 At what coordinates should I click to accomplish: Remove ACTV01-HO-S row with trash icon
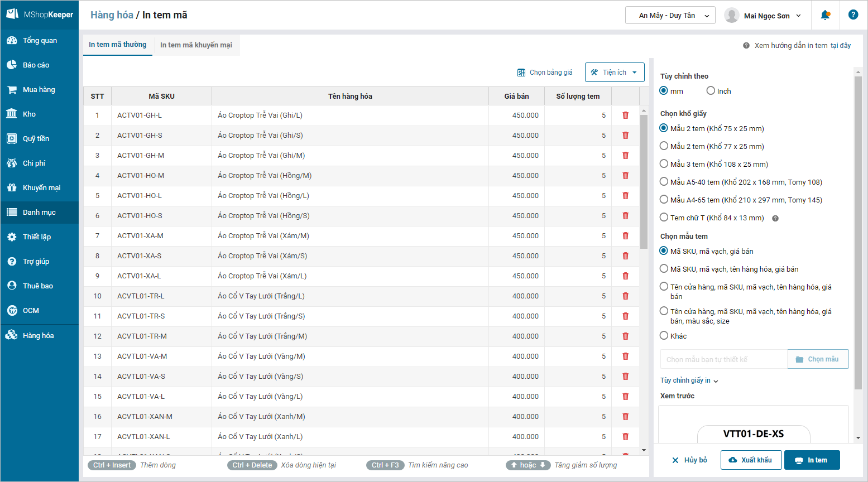pos(625,216)
